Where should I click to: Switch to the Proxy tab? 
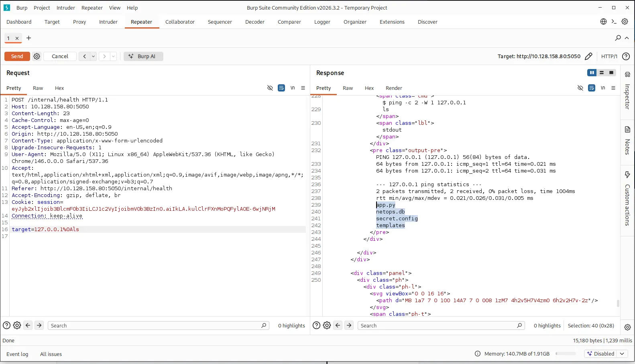pyautogui.click(x=79, y=22)
